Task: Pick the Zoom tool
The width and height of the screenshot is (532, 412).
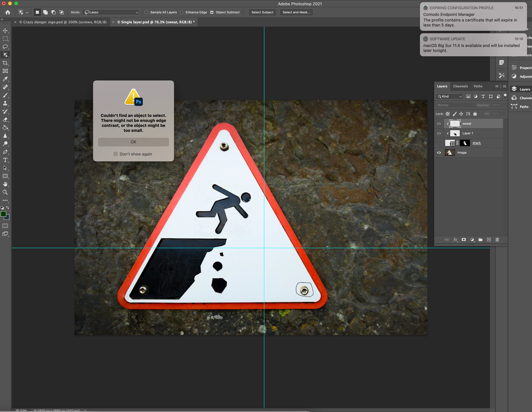Action: [x=5, y=192]
